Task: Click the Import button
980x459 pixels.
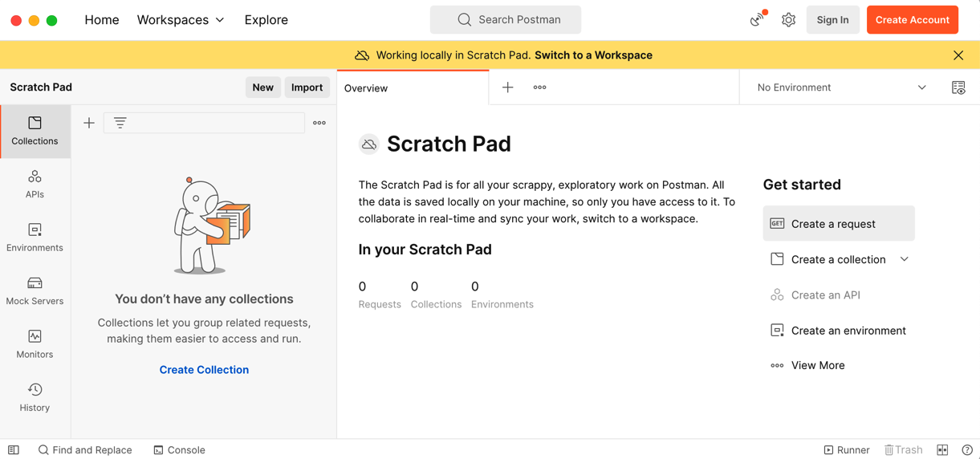Action: click(307, 87)
